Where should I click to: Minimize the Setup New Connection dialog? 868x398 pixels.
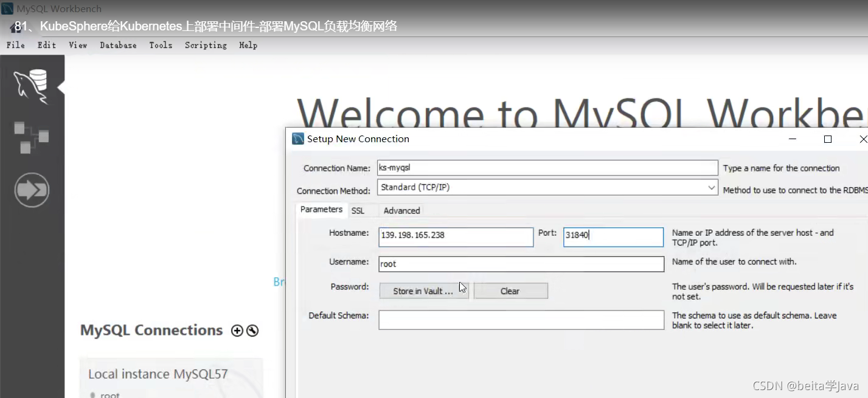[793, 139]
